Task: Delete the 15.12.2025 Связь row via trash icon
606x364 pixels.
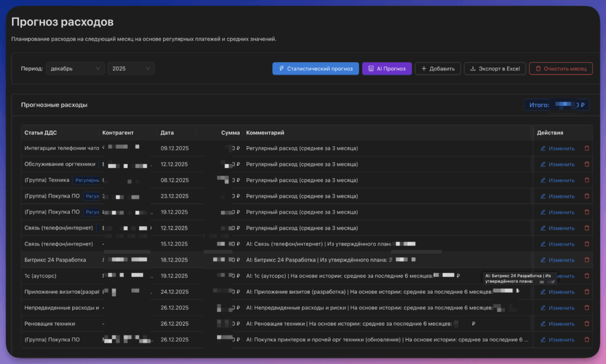Action: click(586, 244)
